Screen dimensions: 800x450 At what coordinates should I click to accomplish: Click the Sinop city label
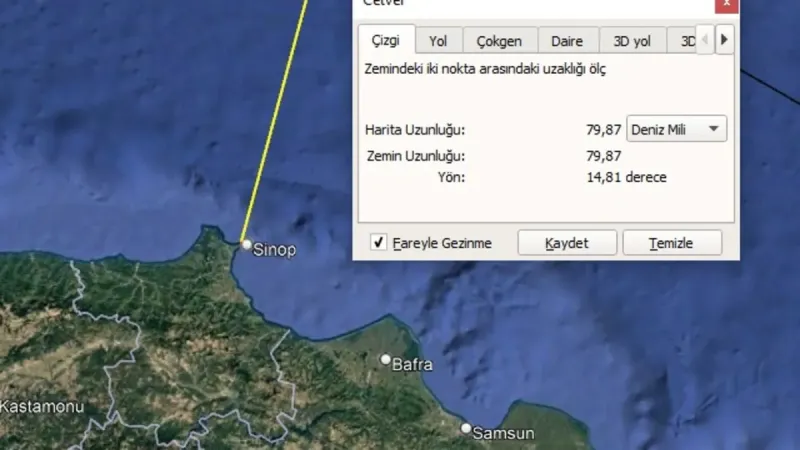[x=274, y=250]
